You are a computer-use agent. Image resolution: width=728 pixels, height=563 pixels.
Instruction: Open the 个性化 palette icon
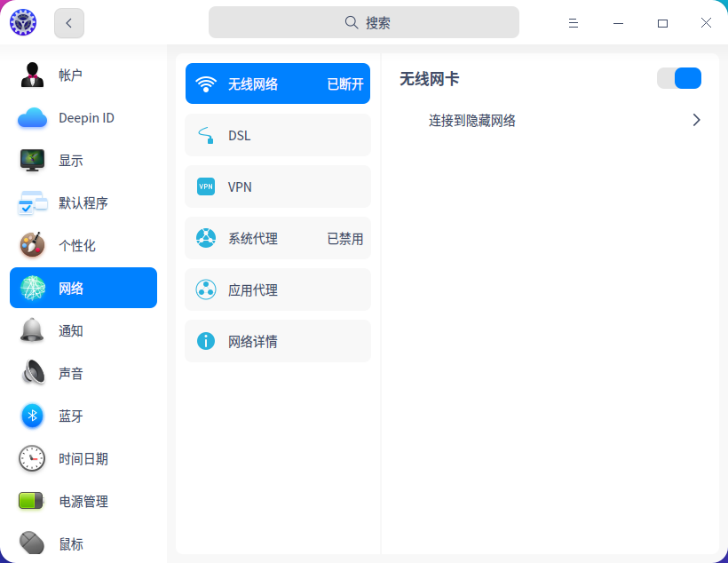[33, 245]
